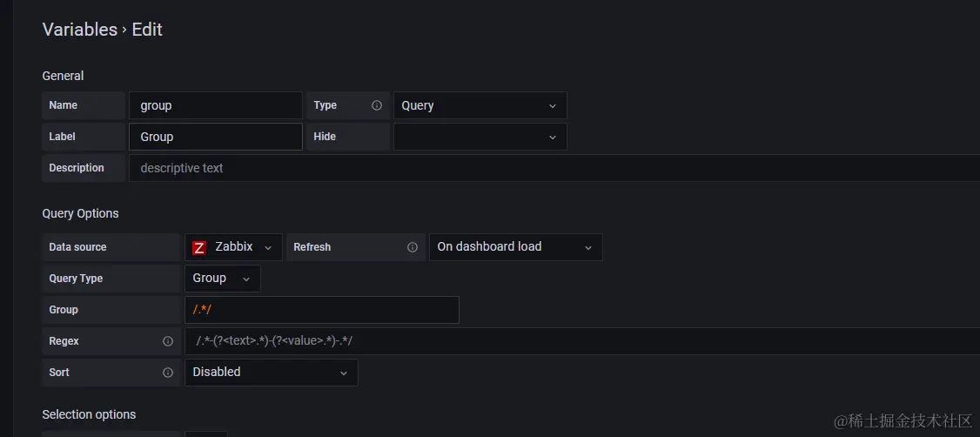Open the Sort dropdown set to Disabled
The height and width of the screenshot is (437, 980).
coord(271,373)
